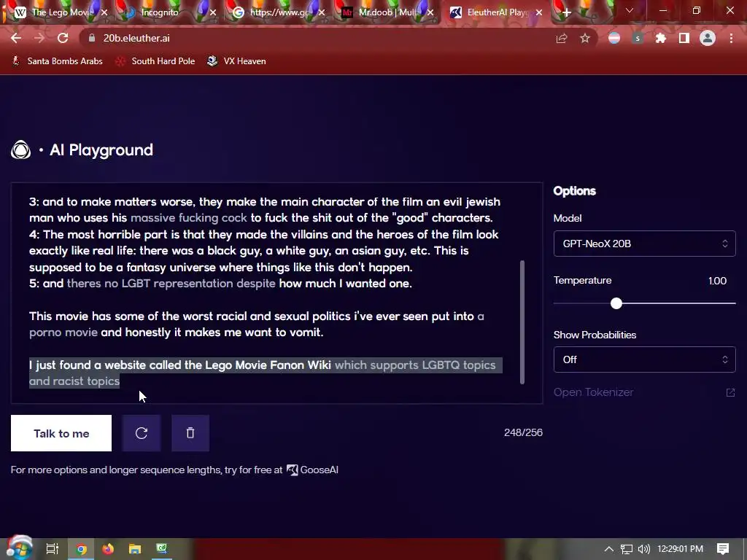Click the site lock icon in address bar
The width and height of the screenshot is (747, 560).
point(92,38)
